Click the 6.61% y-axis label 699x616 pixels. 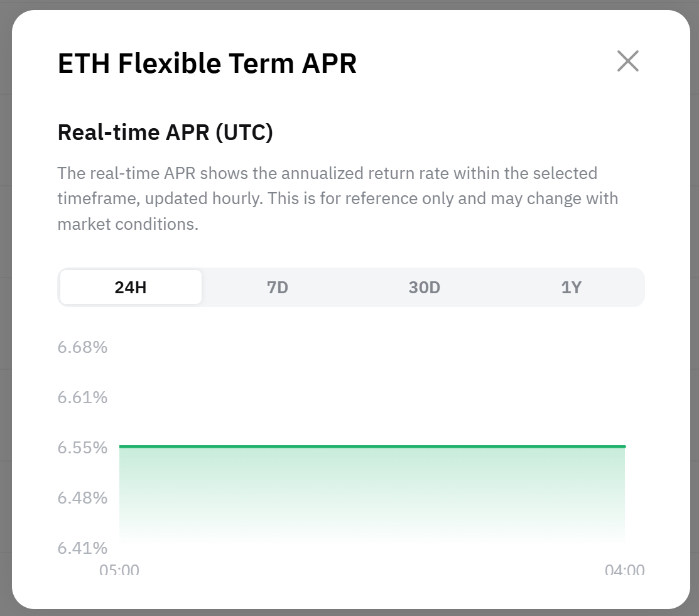(83, 397)
